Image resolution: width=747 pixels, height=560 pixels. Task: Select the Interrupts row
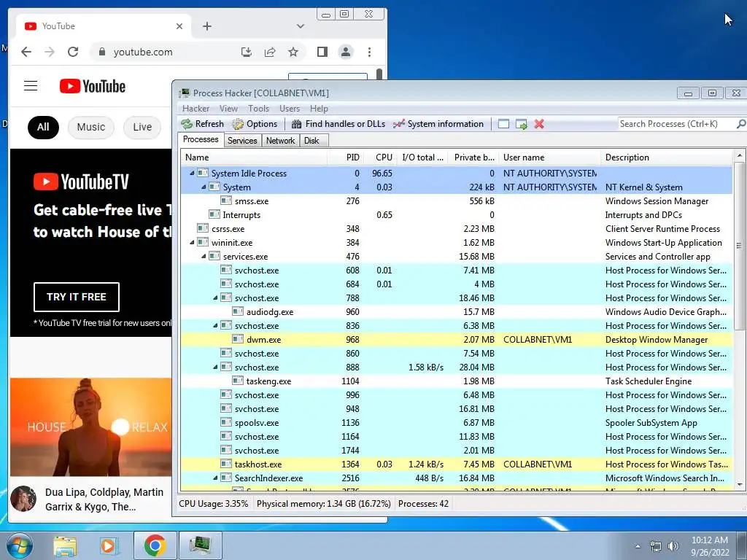(x=457, y=215)
